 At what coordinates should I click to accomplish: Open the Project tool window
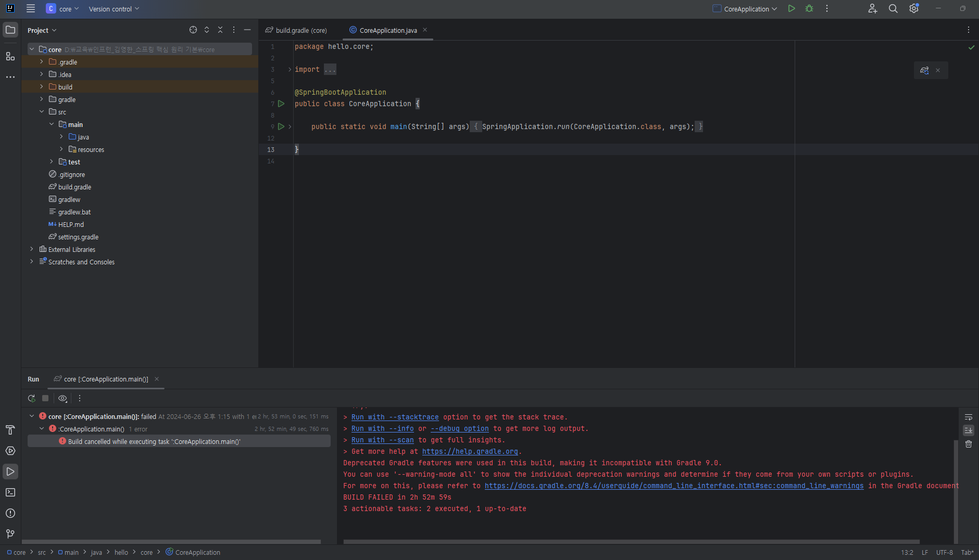tap(10, 30)
